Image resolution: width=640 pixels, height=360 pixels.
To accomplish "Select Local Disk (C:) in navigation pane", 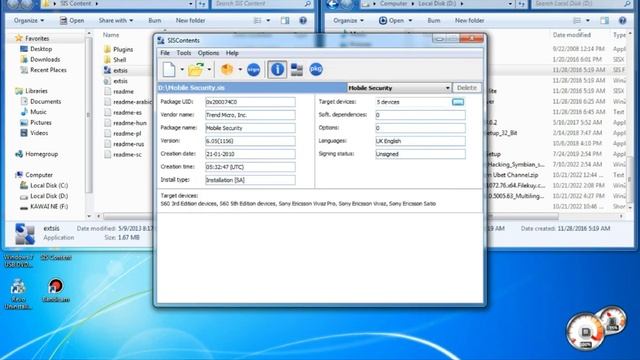I will pos(49,185).
